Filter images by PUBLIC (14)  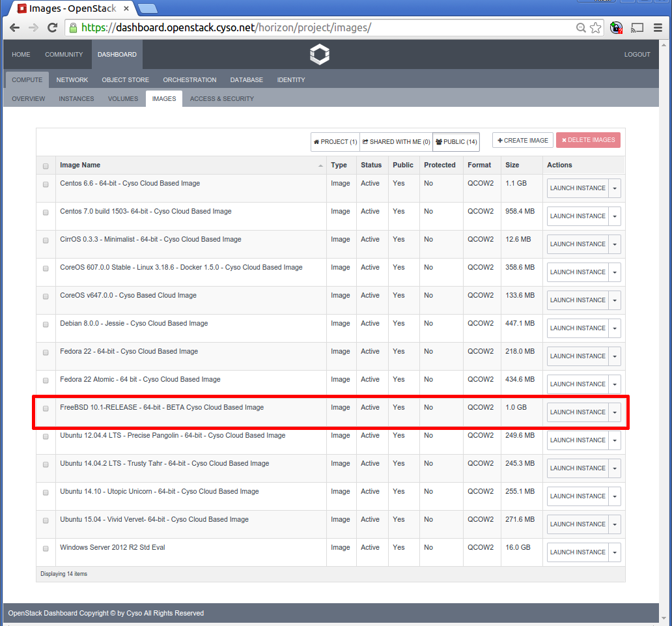click(x=456, y=142)
